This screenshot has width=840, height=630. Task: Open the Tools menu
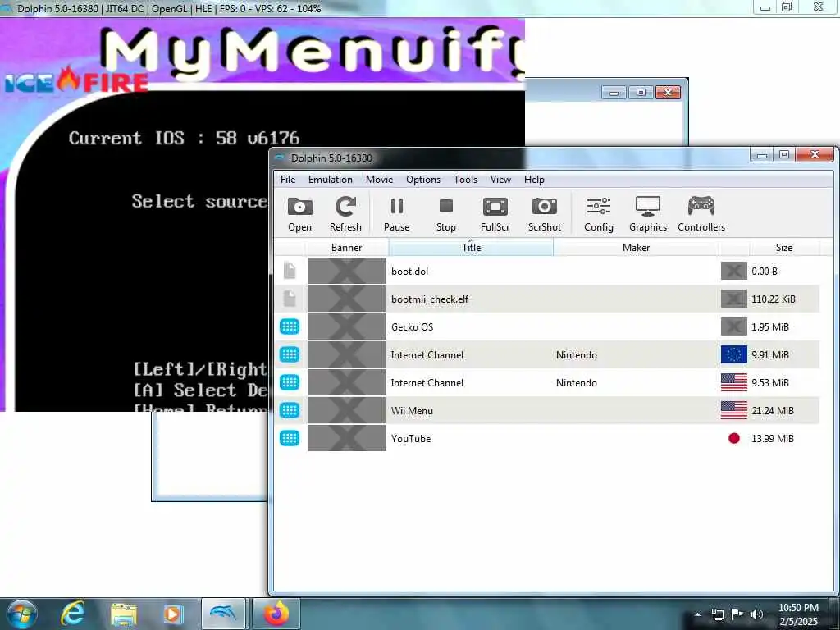click(465, 180)
